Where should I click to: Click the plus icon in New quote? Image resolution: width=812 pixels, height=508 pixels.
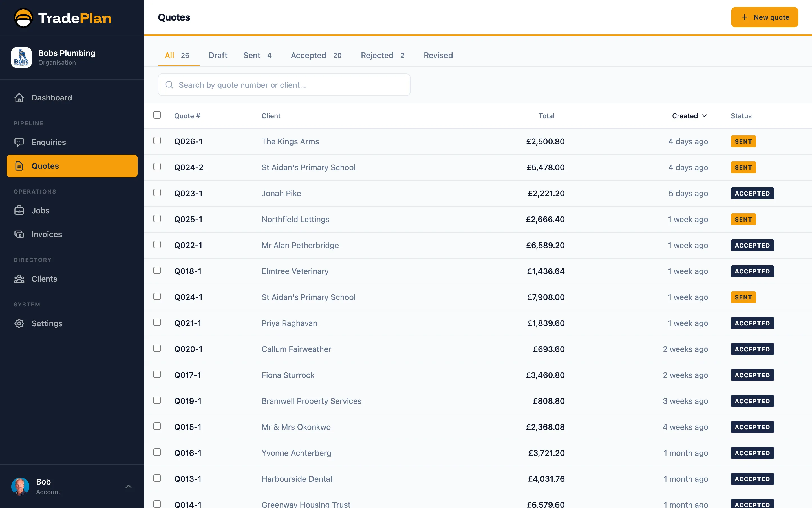click(x=745, y=17)
